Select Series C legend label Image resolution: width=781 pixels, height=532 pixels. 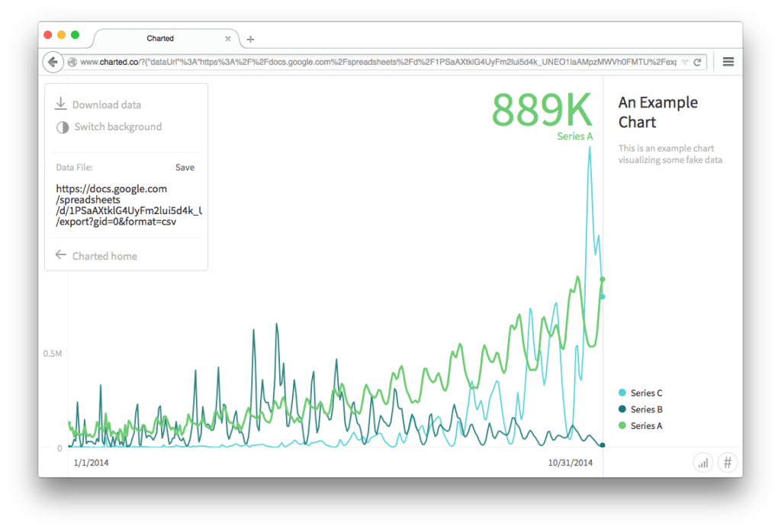click(647, 393)
